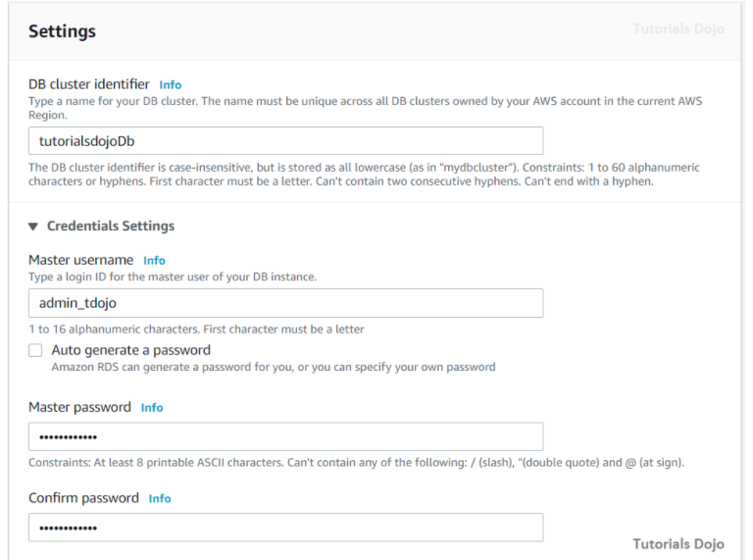Click the 'Confirm password' field label
The height and width of the screenshot is (560, 753).
coord(83,498)
